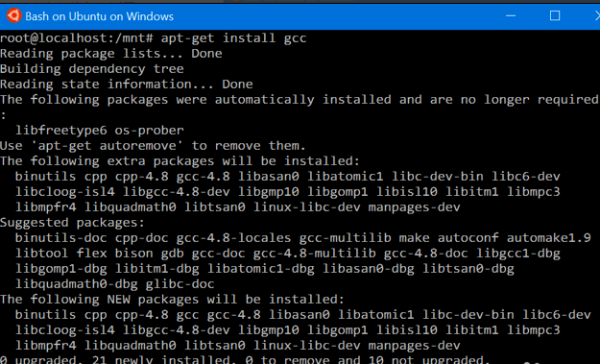
Task: Click the package 'gcc-4.8-locales'
Action: [234, 238]
